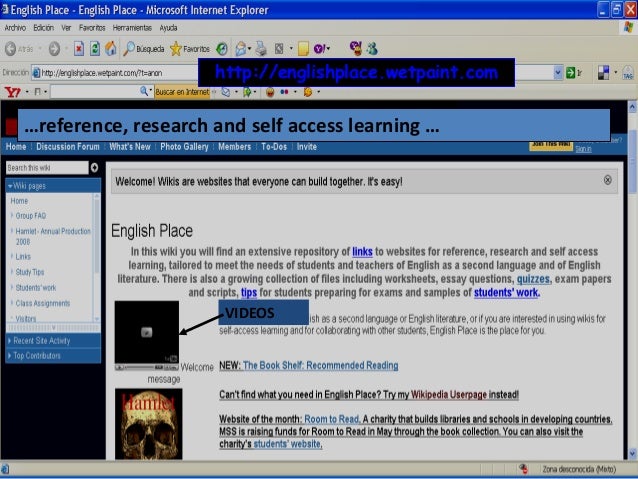
Task: Click Buscar en Internet button
Action: pyautogui.click(x=182, y=92)
